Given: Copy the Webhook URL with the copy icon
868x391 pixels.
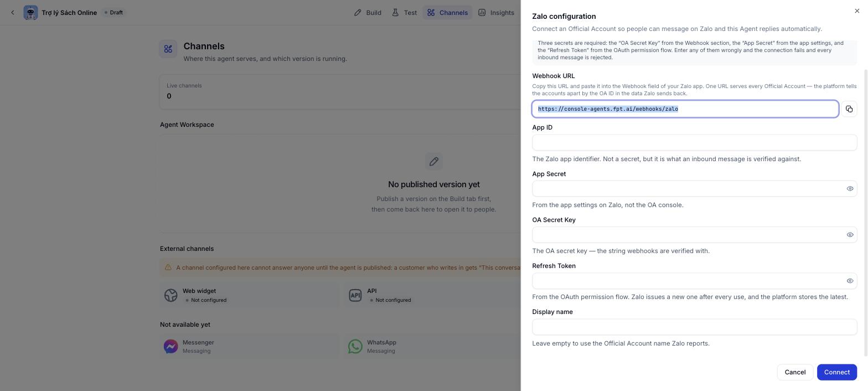Looking at the screenshot, I should coord(849,109).
